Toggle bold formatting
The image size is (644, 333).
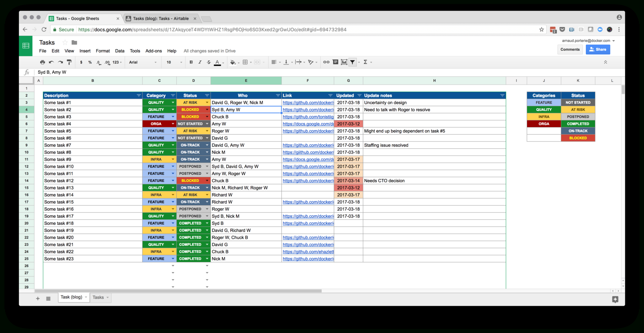click(191, 62)
